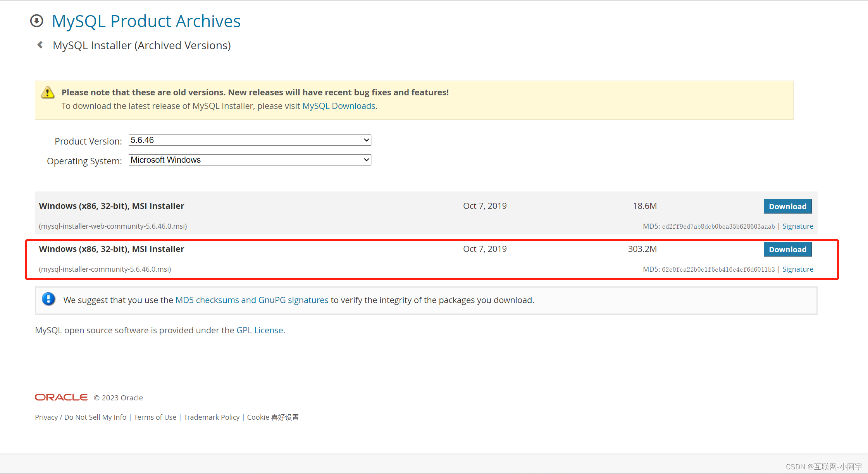Click the chevron on the 5.6.46 version selector
This screenshot has width=868, height=474.
tap(366, 140)
